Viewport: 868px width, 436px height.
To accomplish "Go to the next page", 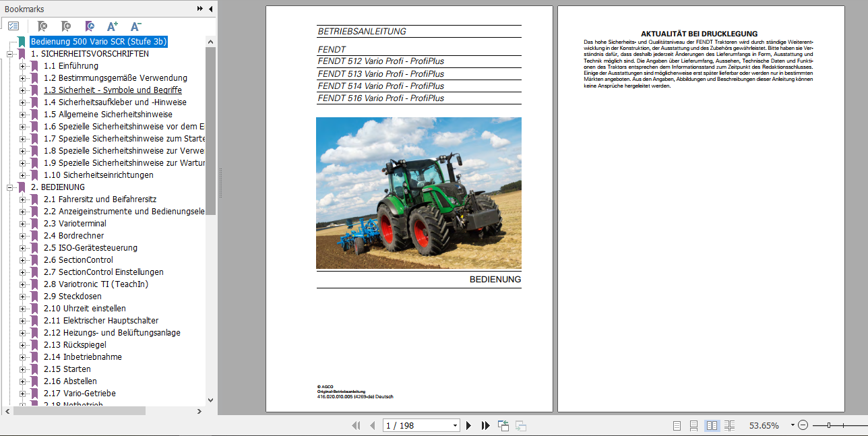I will (470, 425).
